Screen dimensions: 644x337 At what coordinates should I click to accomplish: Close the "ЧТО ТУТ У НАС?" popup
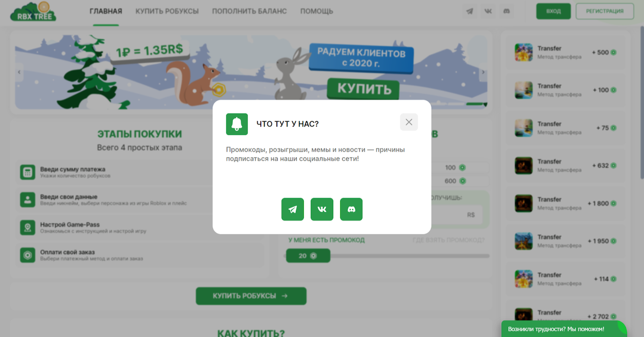click(x=409, y=122)
